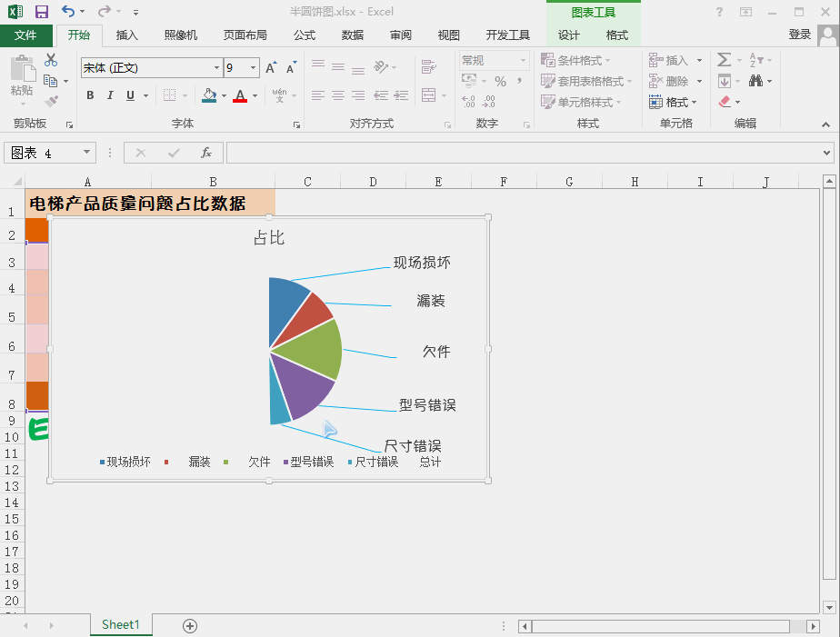This screenshot has width=840, height=637.
Task: Select the Sheet1 tab
Action: click(121, 624)
